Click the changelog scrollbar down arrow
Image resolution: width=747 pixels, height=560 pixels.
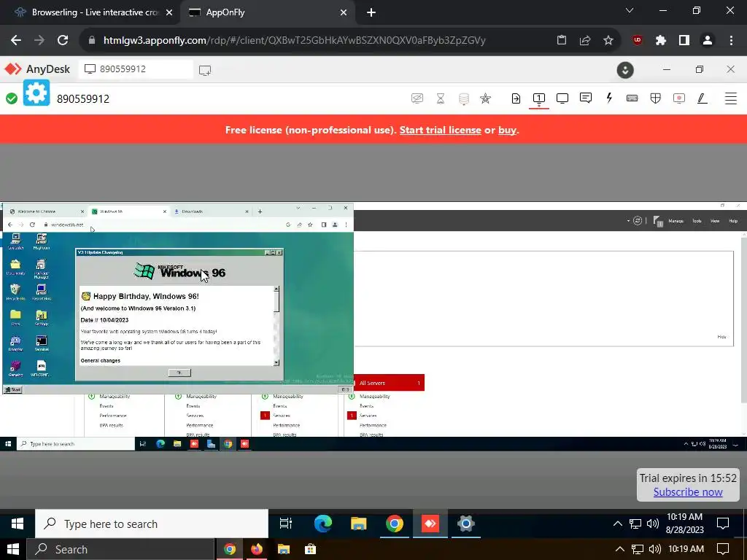(x=276, y=363)
